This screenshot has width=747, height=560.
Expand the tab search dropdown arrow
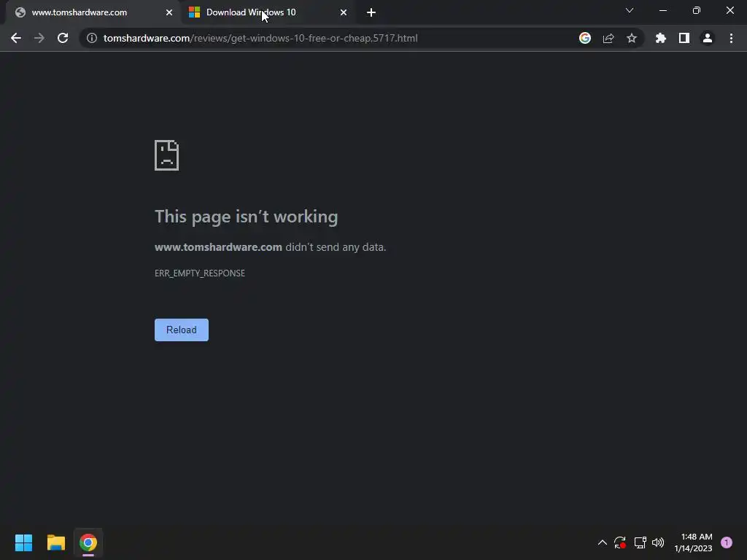click(x=630, y=10)
